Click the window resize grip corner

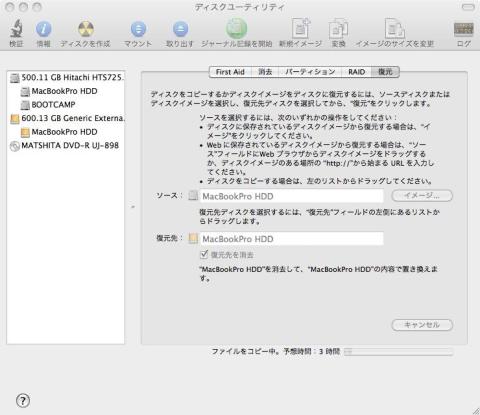[476, 411]
